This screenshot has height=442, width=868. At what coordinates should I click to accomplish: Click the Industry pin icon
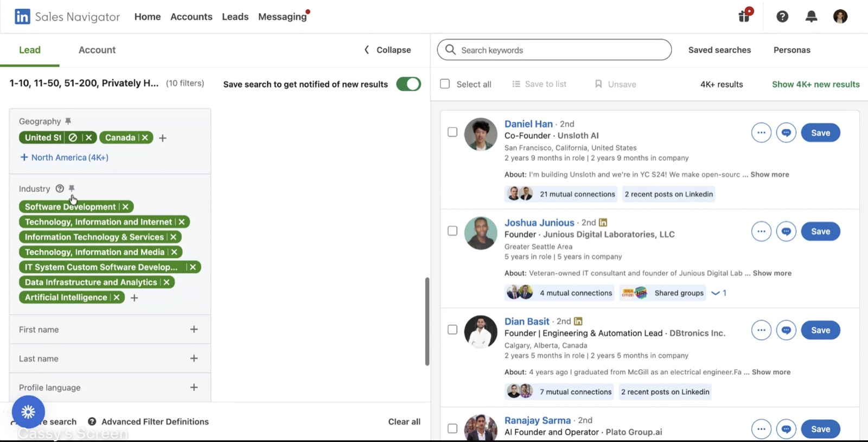click(x=72, y=188)
